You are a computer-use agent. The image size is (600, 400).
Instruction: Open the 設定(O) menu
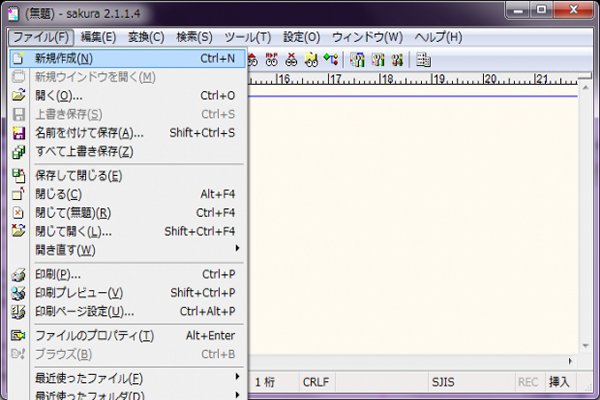(299, 37)
